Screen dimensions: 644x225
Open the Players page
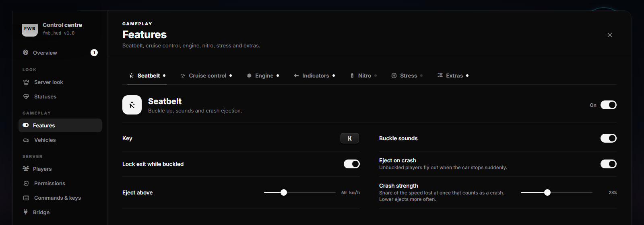(60, 169)
